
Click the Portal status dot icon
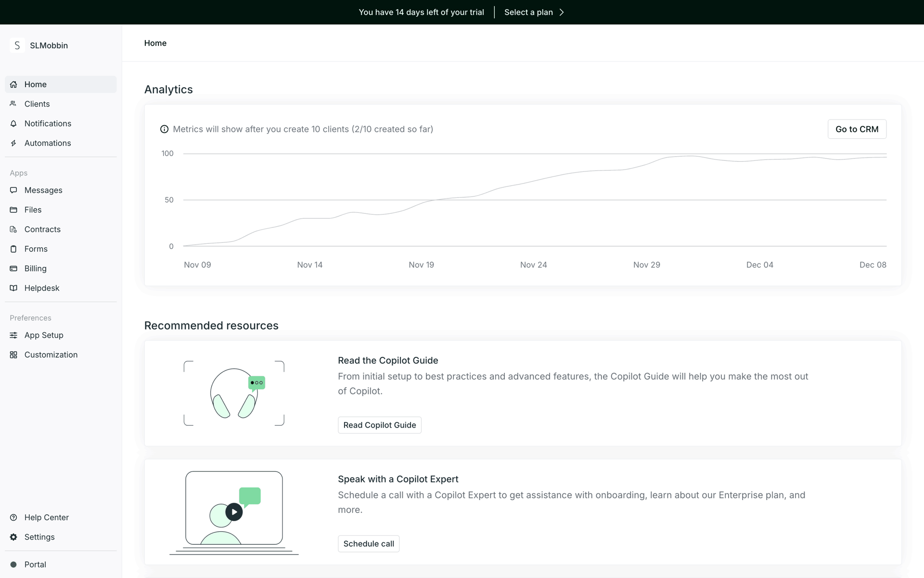tap(13, 565)
